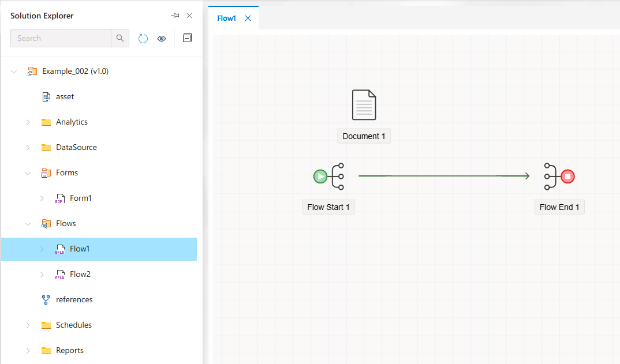
Task: Select Flow1 in the tree
Action: 80,249
